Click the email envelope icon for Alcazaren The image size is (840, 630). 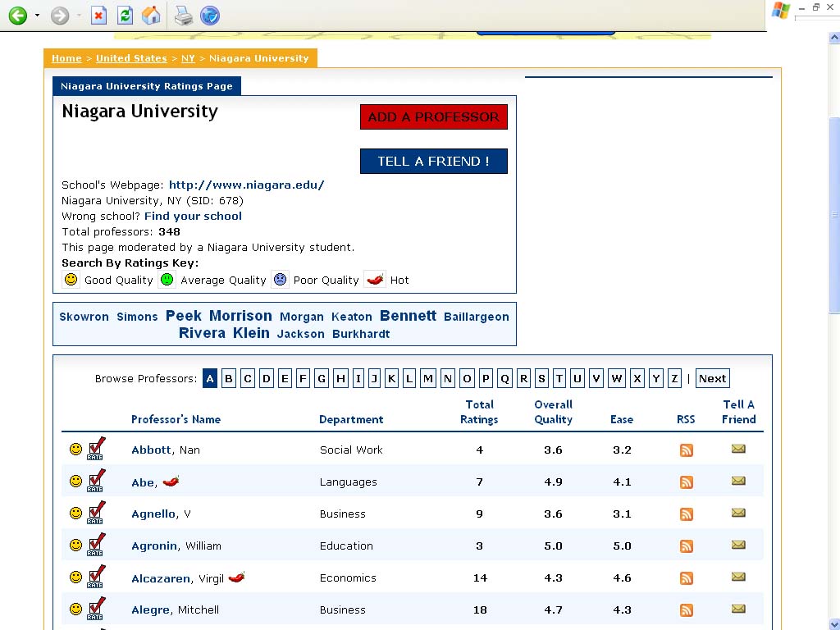(x=738, y=577)
